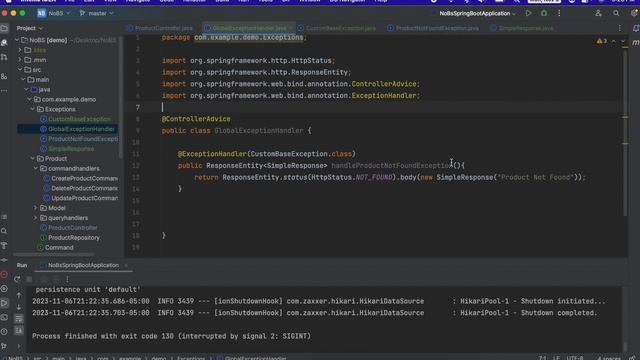Viewport: 640px width, 360px height.
Task: Open the Terminal tool window
Action: tap(4, 317)
